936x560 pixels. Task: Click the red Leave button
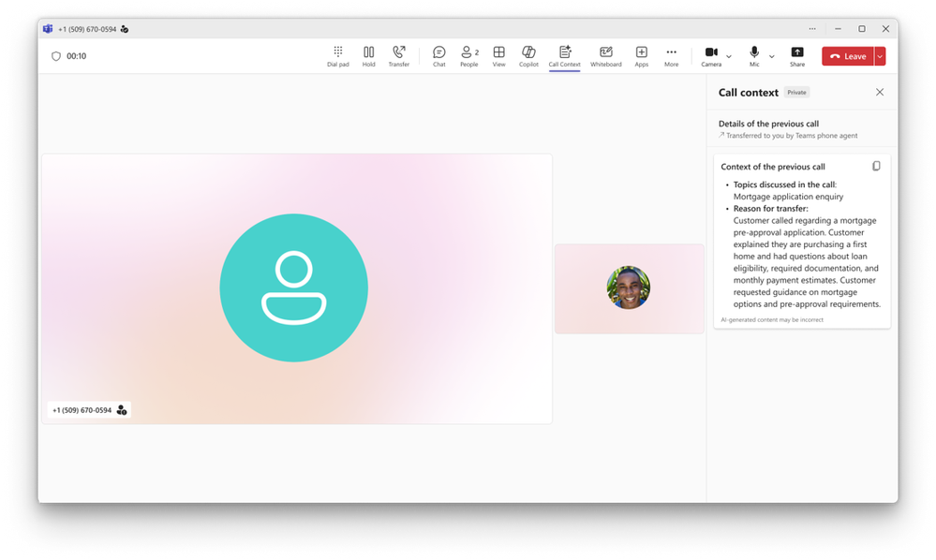pos(848,56)
